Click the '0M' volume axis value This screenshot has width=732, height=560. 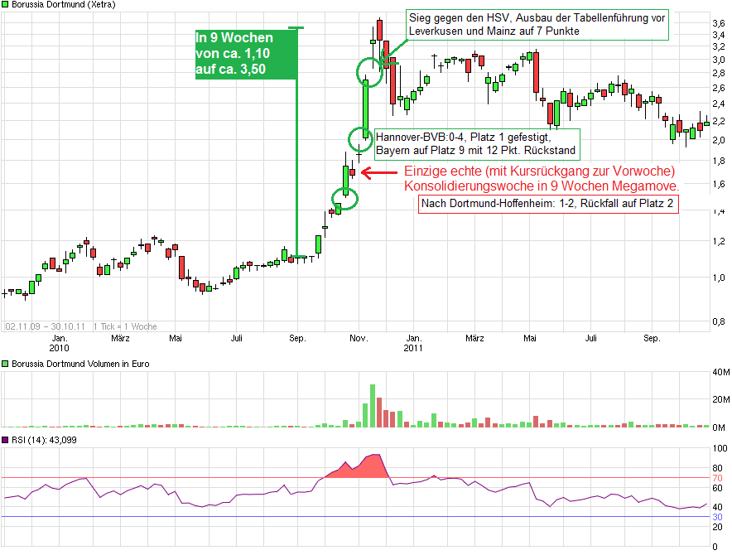[x=719, y=427]
